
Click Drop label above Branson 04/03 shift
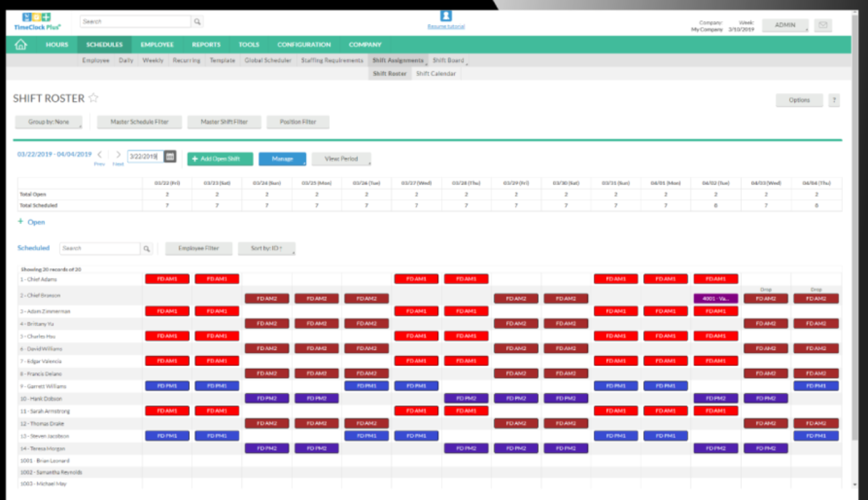(x=766, y=289)
